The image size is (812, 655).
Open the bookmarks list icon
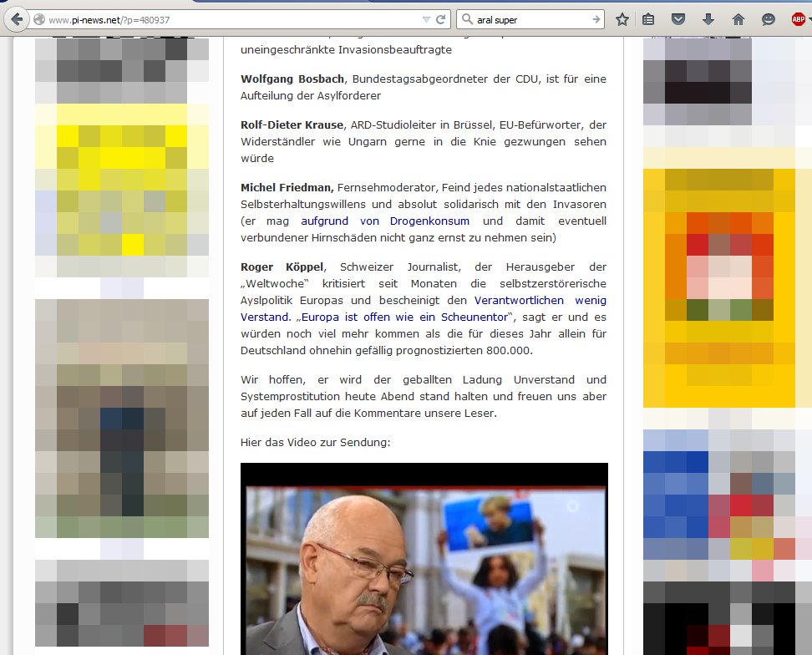click(649, 19)
